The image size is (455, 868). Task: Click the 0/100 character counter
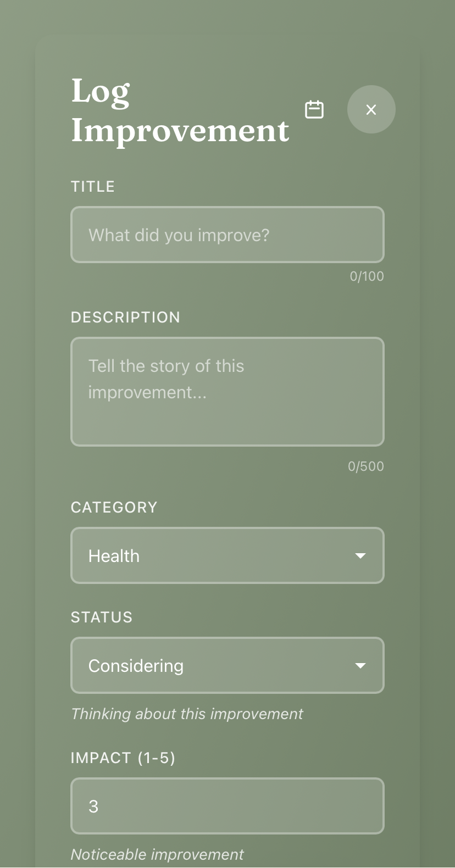click(x=367, y=276)
